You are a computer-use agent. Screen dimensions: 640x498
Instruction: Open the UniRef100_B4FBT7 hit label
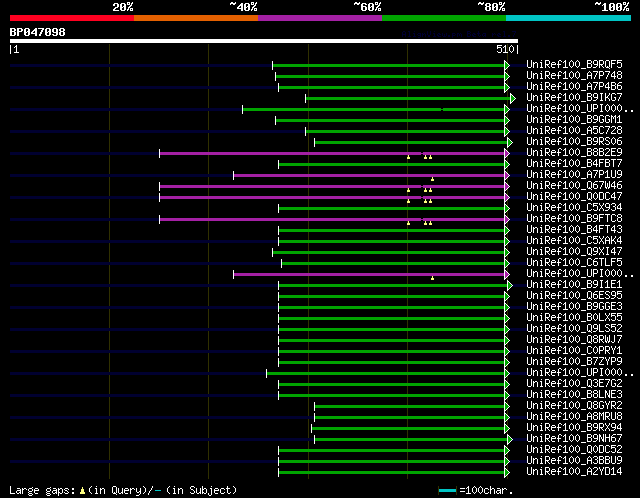[574, 164]
